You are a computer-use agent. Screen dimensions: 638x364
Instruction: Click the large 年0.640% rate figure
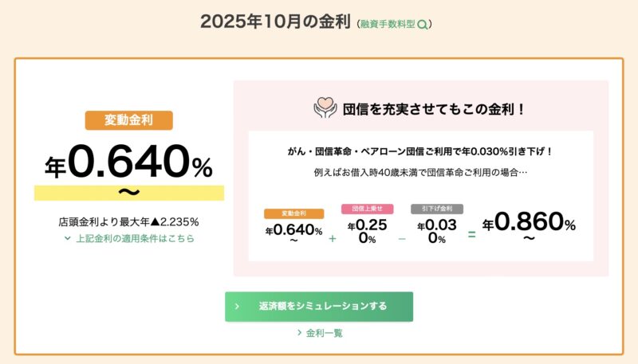[x=128, y=163]
